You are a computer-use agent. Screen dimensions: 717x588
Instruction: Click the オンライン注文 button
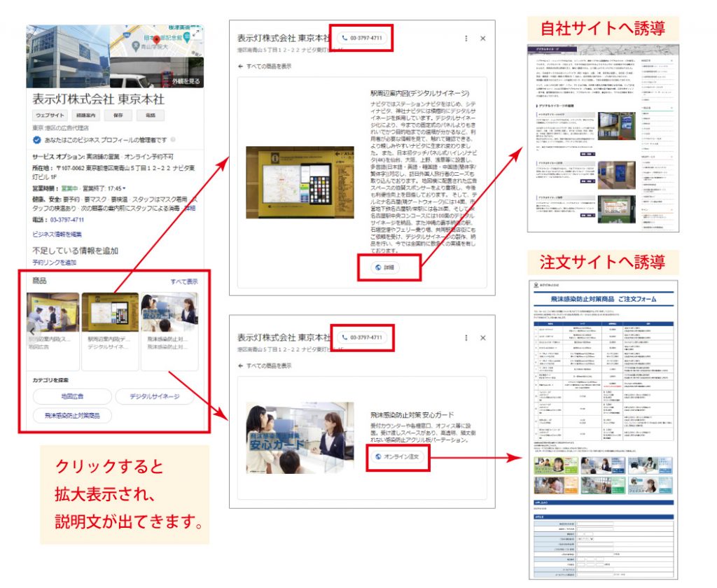(x=398, y=456)
